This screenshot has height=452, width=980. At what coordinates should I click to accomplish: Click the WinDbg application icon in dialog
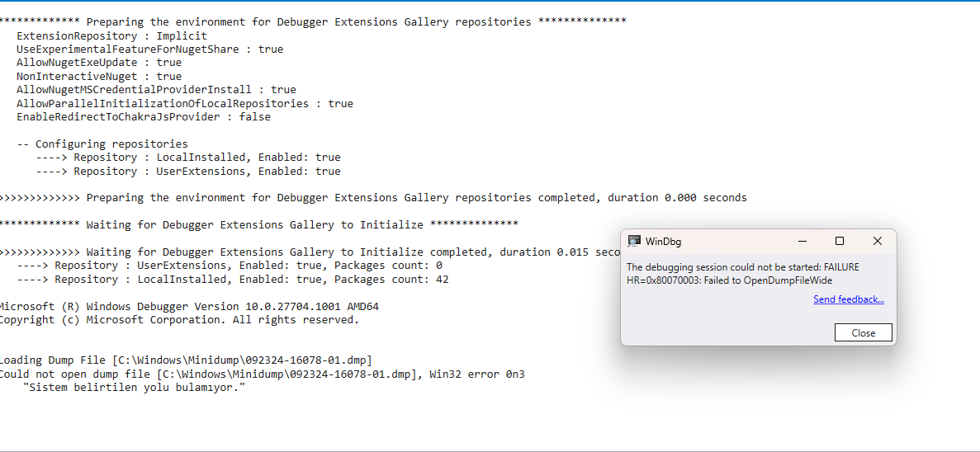635,241
